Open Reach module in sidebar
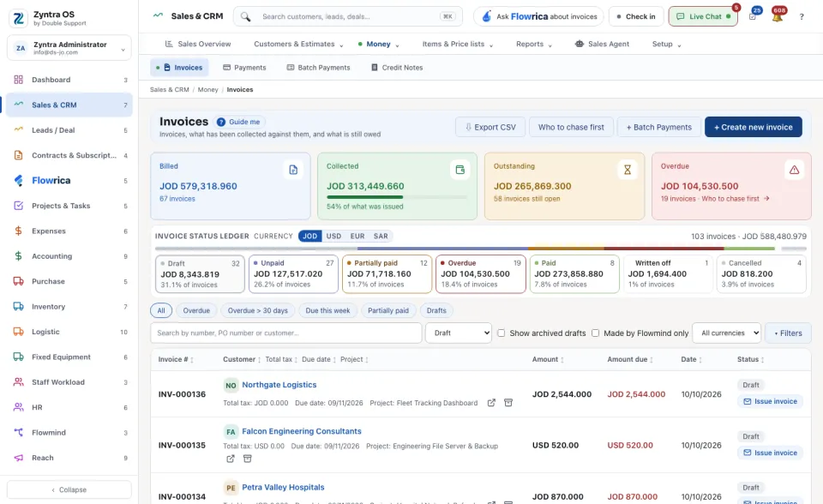Viewport: 823px width, 504px height. pyautogui.click(x=69, y=458)
